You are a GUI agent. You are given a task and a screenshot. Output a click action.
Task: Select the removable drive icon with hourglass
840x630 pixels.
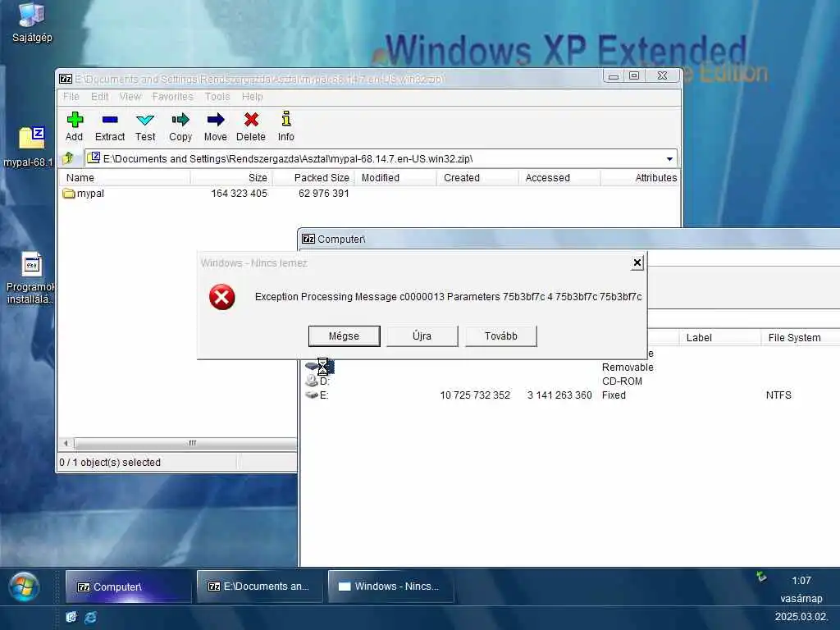point(320,367)
